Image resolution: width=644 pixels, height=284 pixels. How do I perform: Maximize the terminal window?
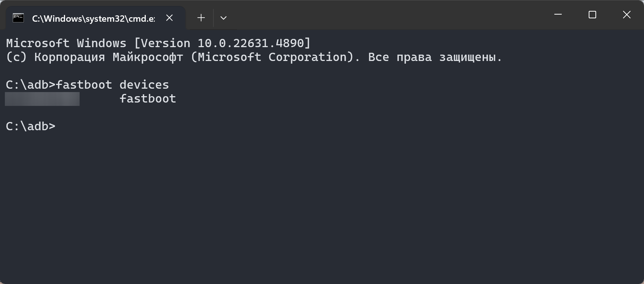592,15
